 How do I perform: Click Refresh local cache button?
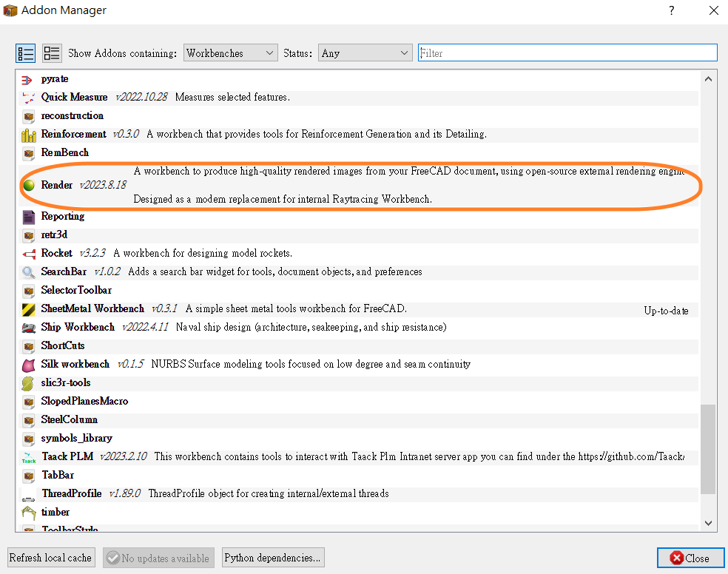coord(51,558)
